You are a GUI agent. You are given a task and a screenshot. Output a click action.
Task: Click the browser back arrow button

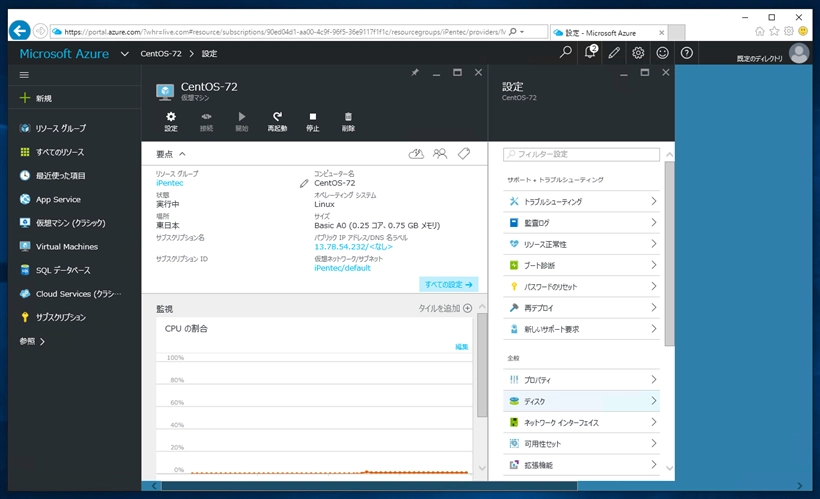(19, 31)
